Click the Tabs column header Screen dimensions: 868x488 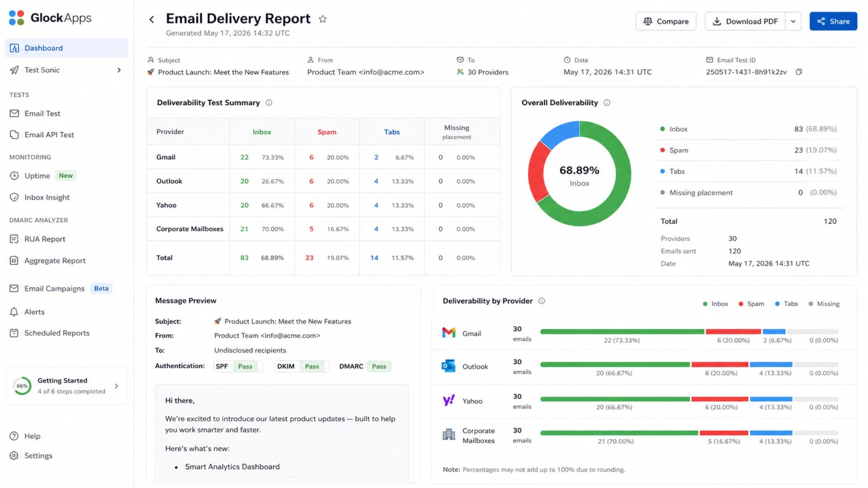(392, 132)
